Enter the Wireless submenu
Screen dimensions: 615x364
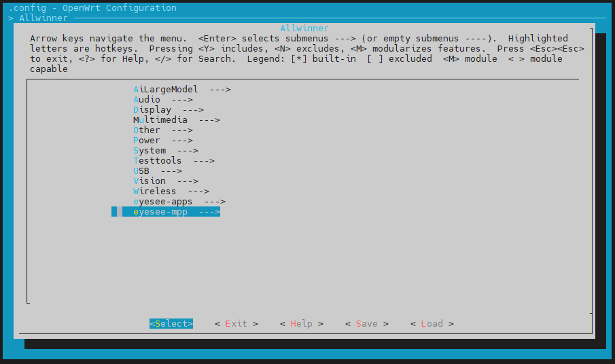(171, 192)
